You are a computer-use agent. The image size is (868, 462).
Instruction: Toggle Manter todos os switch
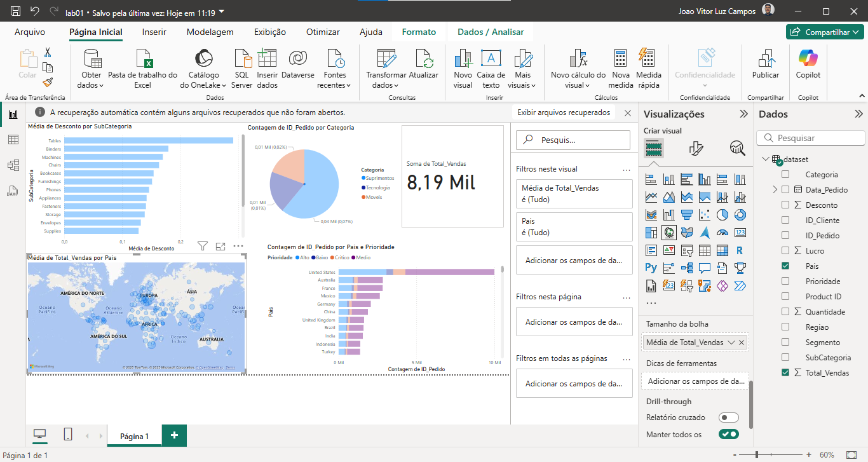coord(729,434)
